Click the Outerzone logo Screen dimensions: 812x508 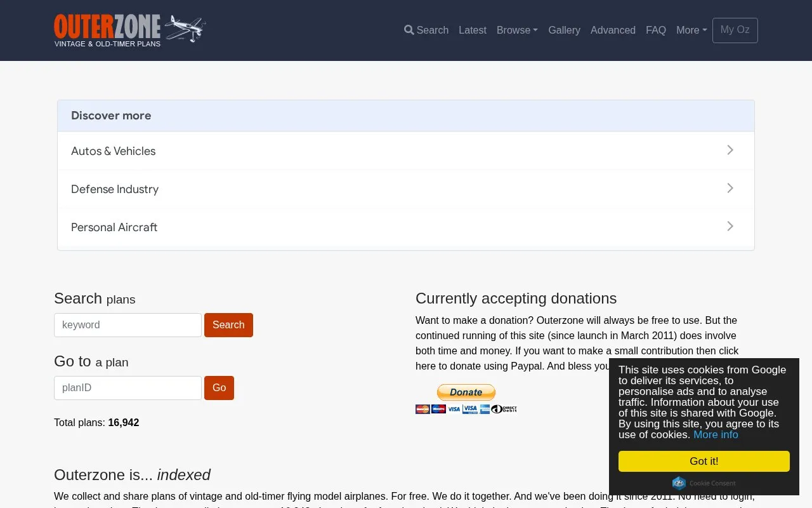[x=130, y=30]
